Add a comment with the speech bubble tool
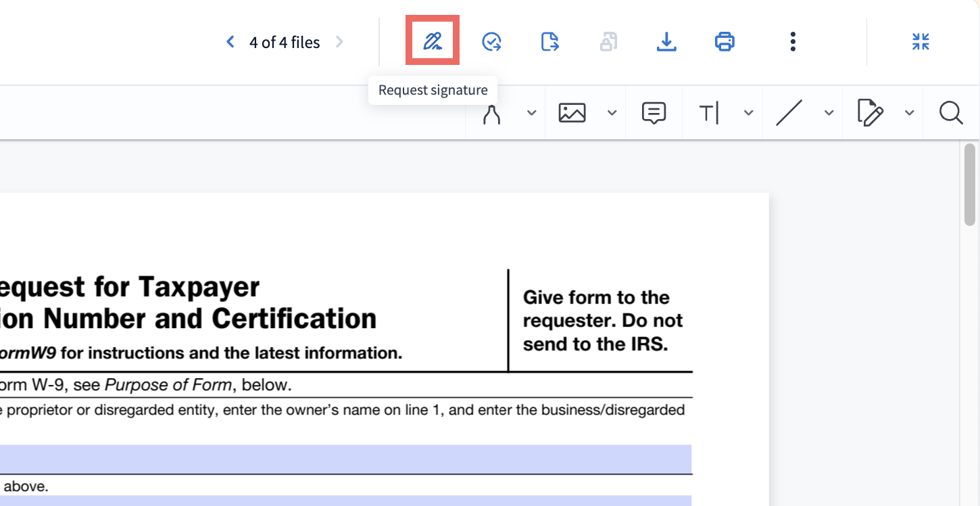980x506 pixels. (654, 113)
